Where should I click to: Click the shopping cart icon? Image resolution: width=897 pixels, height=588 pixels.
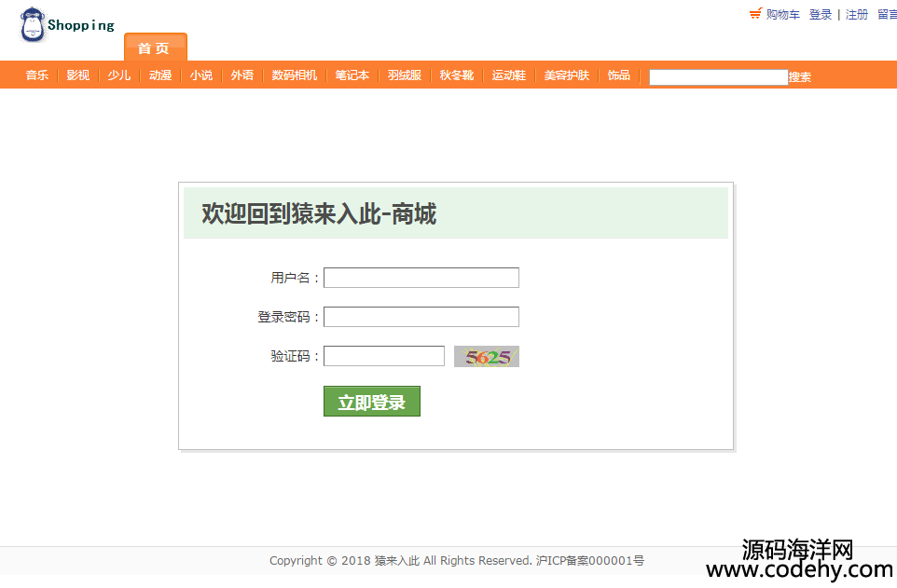pos(755,14)
